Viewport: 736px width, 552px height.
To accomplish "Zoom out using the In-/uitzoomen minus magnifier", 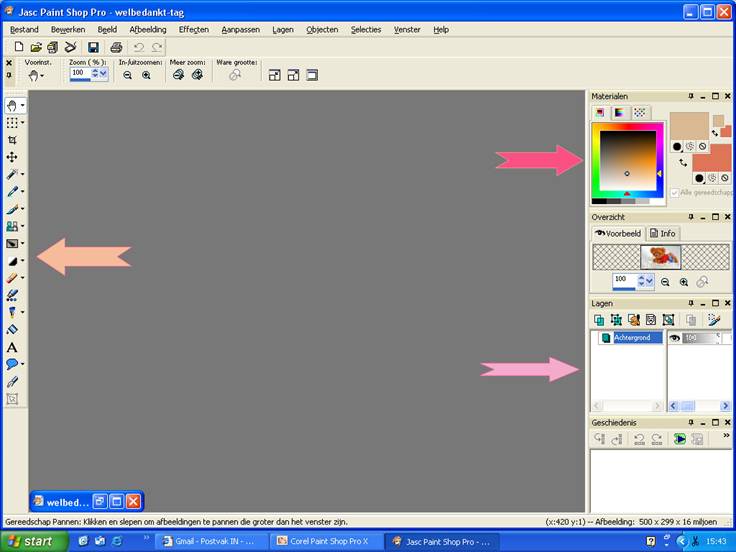I will pyautogui.click(x=127, y=75).
